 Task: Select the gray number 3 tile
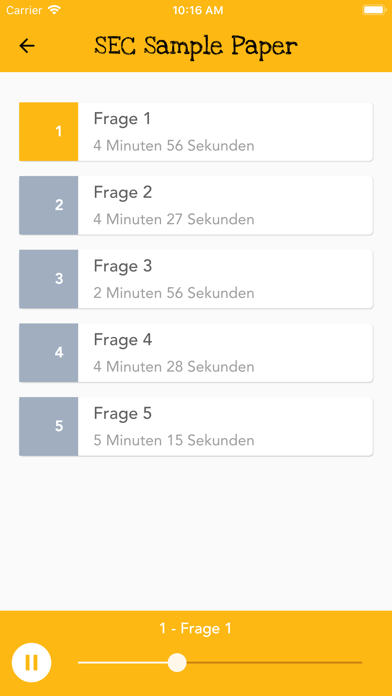(48, 279)
